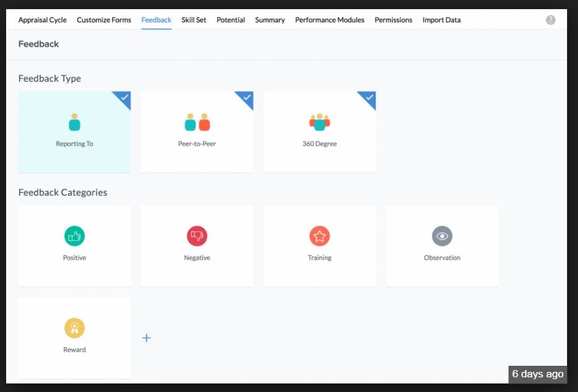Select the Feedback tab
Screen dimensions: 578x392
156,20
